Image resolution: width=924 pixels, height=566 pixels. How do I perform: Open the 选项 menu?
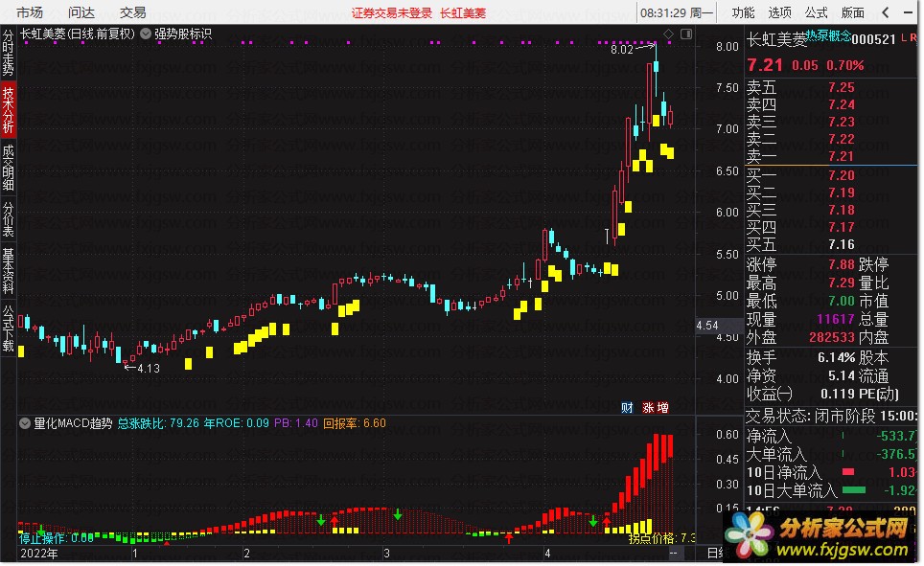(779, 12)
